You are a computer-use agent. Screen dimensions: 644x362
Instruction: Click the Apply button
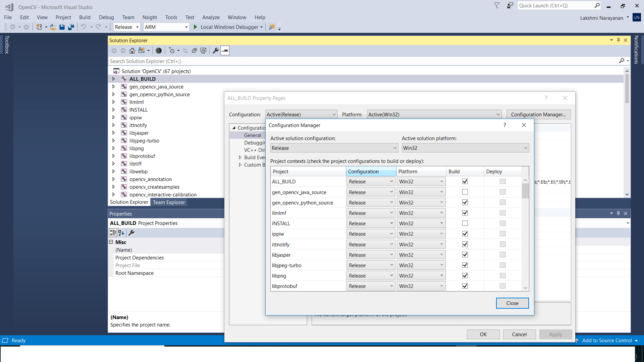(x=555, y=334)
